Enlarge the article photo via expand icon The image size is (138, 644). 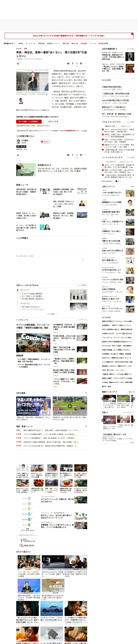pos(47,94)
